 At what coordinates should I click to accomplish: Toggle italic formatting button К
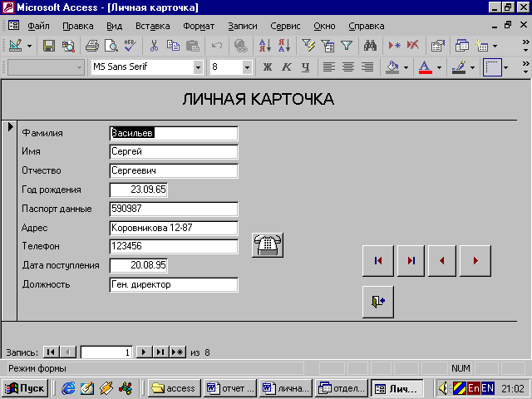[287, 67]
